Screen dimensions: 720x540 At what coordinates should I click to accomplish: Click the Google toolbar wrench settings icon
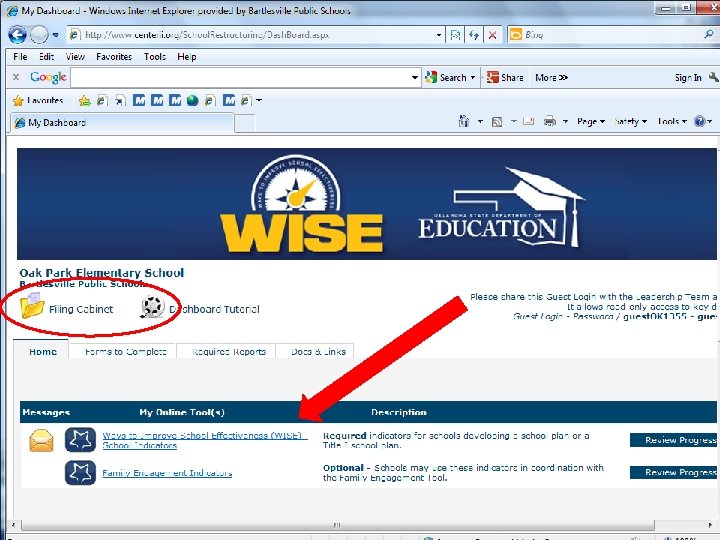pos(713,77)
